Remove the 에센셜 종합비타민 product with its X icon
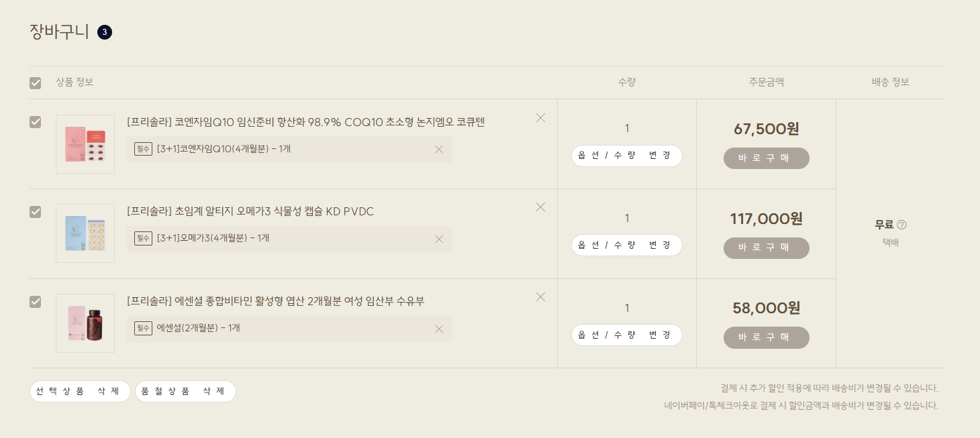The width and height of the screenshot is (980, 438). 540,296
